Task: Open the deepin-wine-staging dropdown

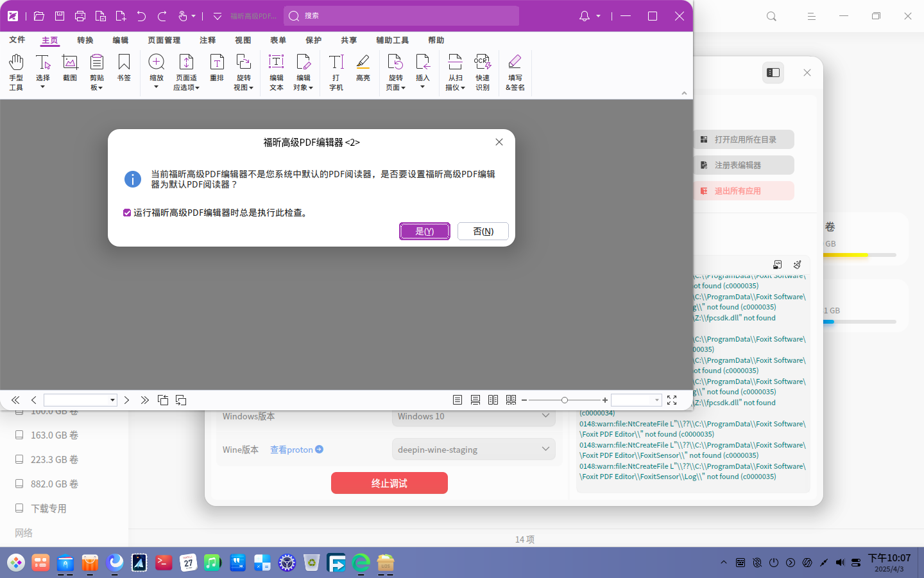Action: (474, 450)
